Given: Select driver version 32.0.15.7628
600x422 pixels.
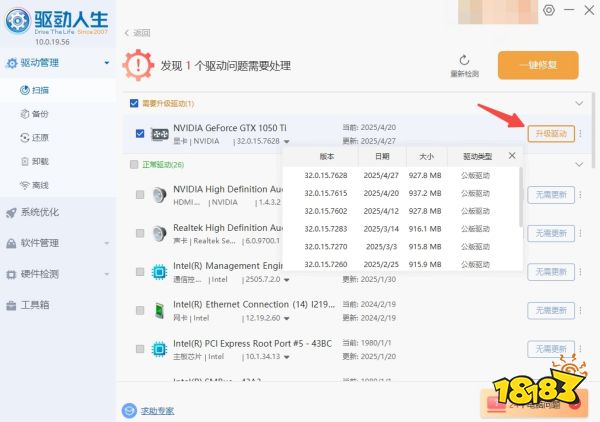Looking at the screenshot, I should pos(401,176).
